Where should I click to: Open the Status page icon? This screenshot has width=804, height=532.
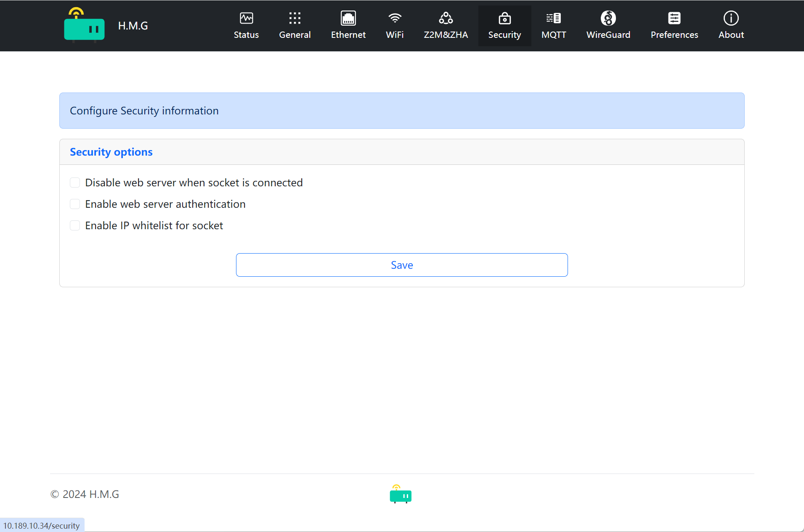click(x=246, y=18)
